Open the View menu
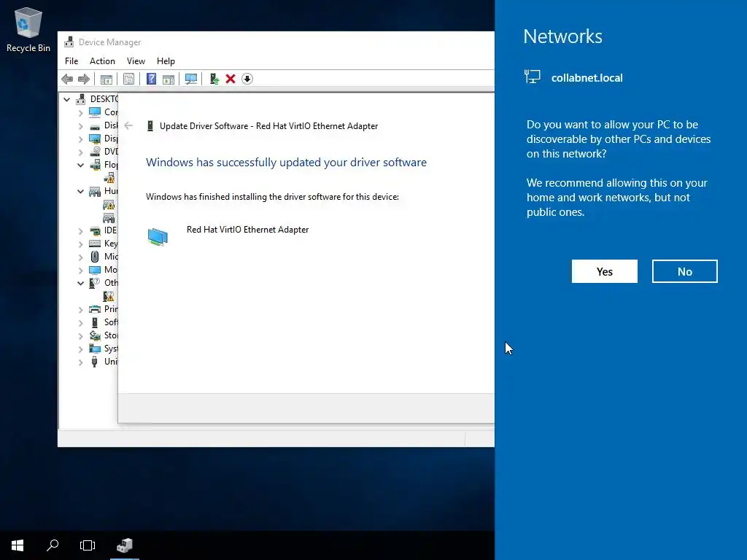The height and width of the screenshot is (560, 747). coord(136,61)
